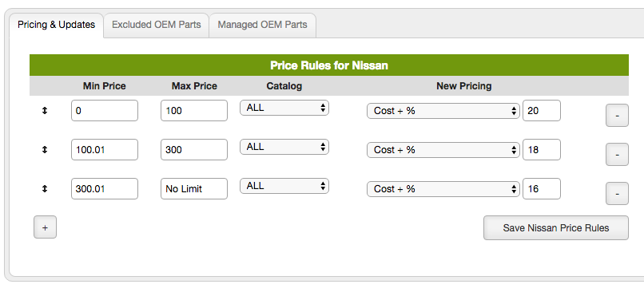The image size is (644, 296).
Task: Open the Cost + % dropdown beside value 16
Action: [x=443, y=188]
